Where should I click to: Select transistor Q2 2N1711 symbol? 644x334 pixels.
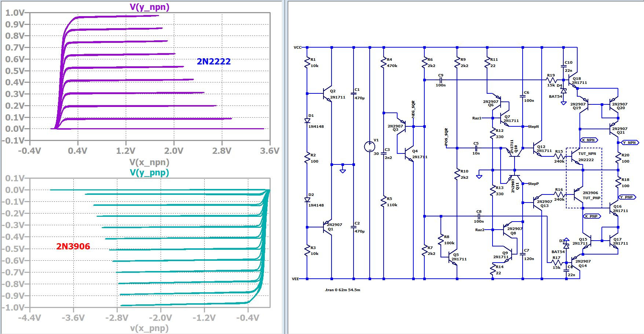pyautogui.click(x=328, y=94)
